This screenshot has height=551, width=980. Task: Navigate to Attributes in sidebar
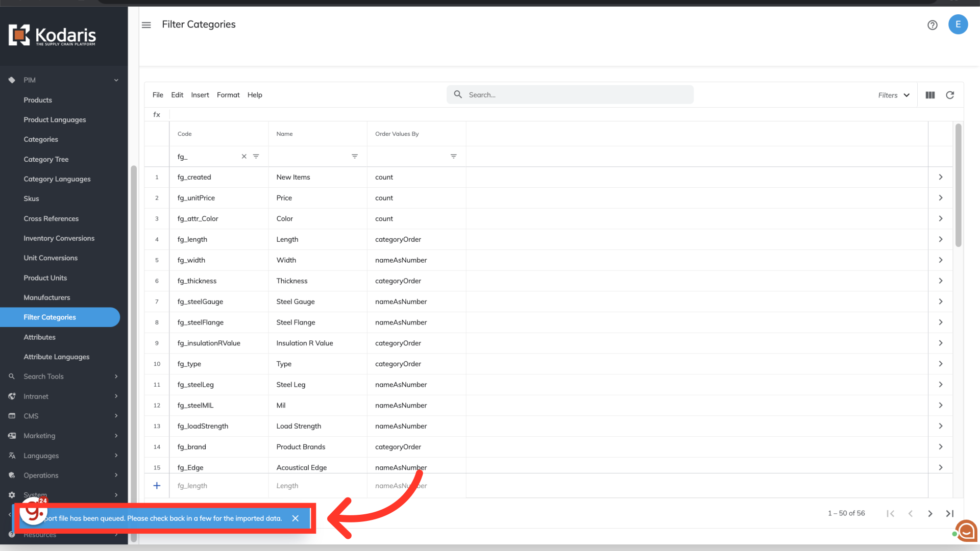coord(39,337)
